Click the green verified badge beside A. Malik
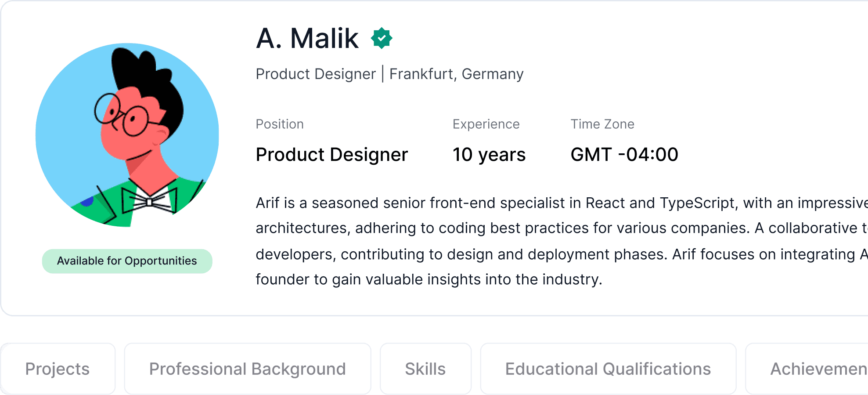Image resolution: width=868 pixels, height=395 pixels. point(381,38)
